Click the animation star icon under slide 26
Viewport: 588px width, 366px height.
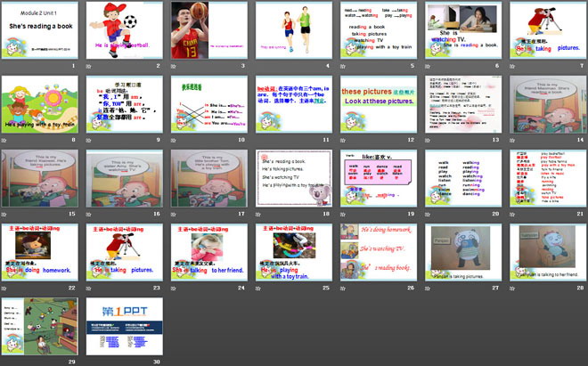343,289
